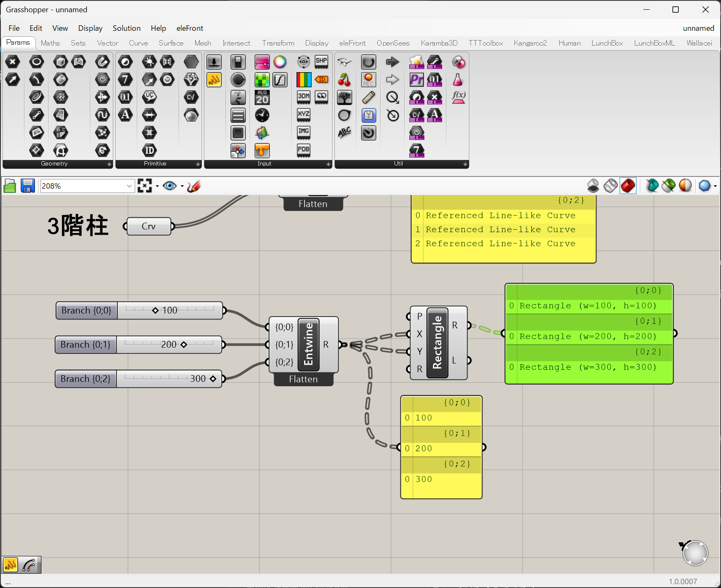This screenshot has height=588, width=721.
Task: Open the Solution menu
Action: point(126,28)
